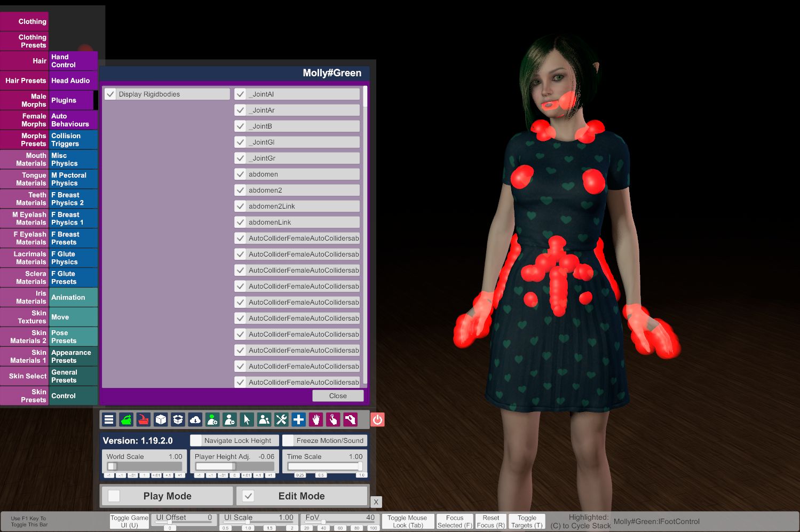Image resolution: width=800 pixels, height=532 pixels.
Task: Open the Animation panel
Action: tap(73, 297)
